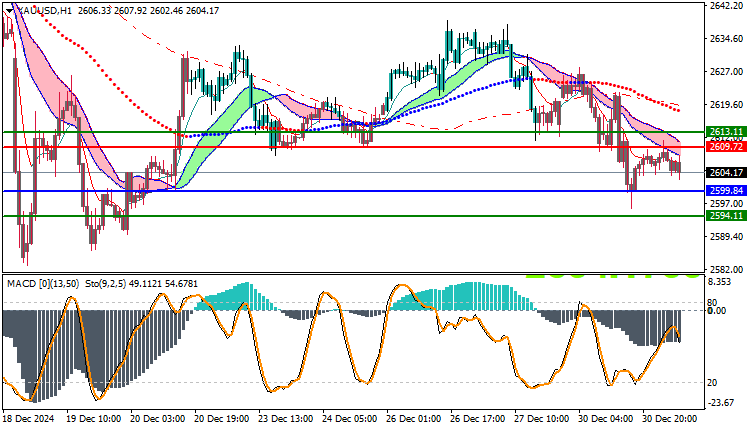Viewport: 750px width, 430px height.
Task: Open the chart dropdown arrow beside XAUUSD,H1
Action: [9, 10]
